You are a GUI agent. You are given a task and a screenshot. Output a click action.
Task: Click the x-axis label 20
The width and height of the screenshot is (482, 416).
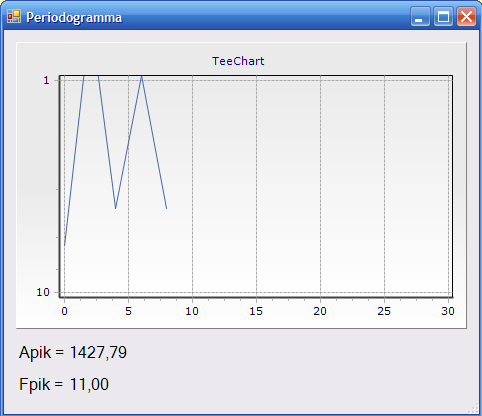(320, 311)
